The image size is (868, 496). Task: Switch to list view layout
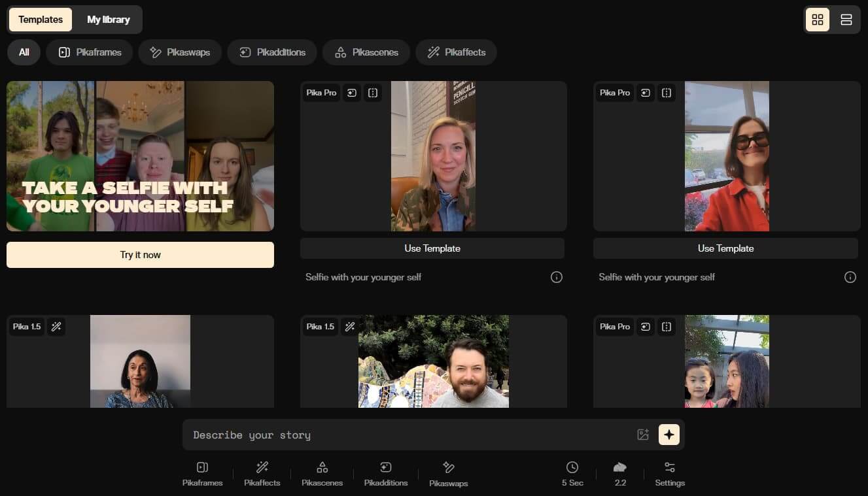[846, 20]
